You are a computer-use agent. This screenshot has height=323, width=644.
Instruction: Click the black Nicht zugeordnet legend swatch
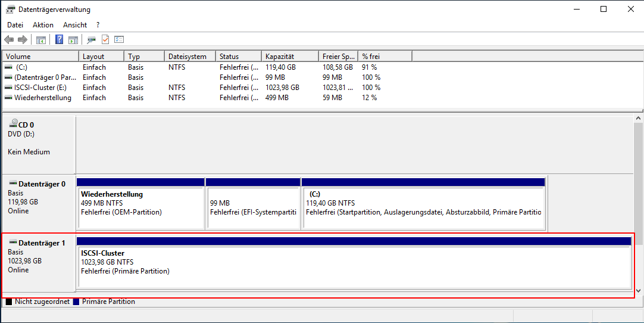(8, 302)
